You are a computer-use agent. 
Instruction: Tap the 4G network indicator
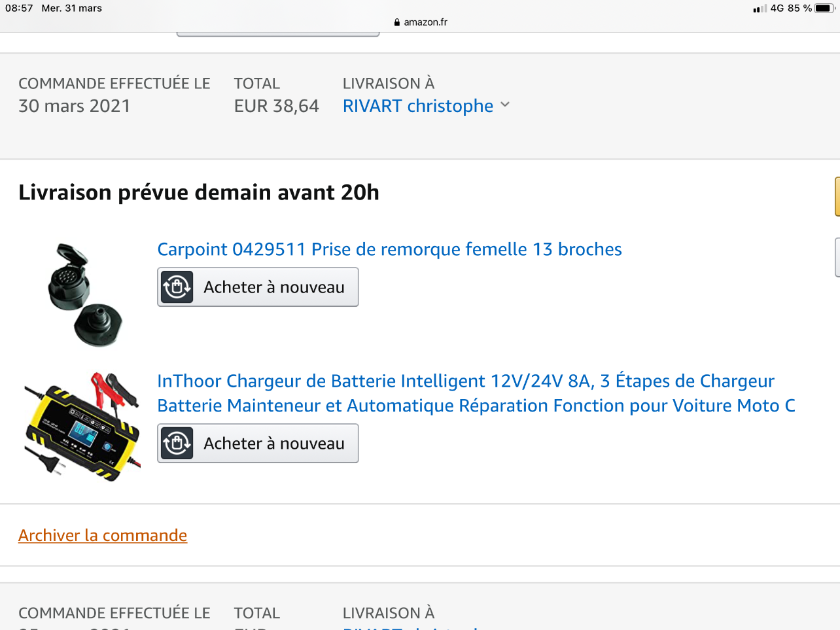click(x=777, y=9)
